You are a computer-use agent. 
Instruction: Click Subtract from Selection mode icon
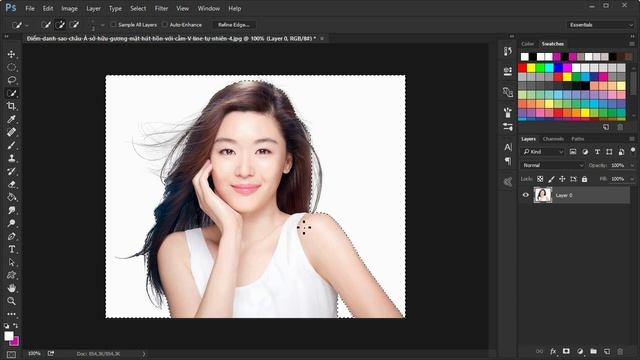coord(74,25)
